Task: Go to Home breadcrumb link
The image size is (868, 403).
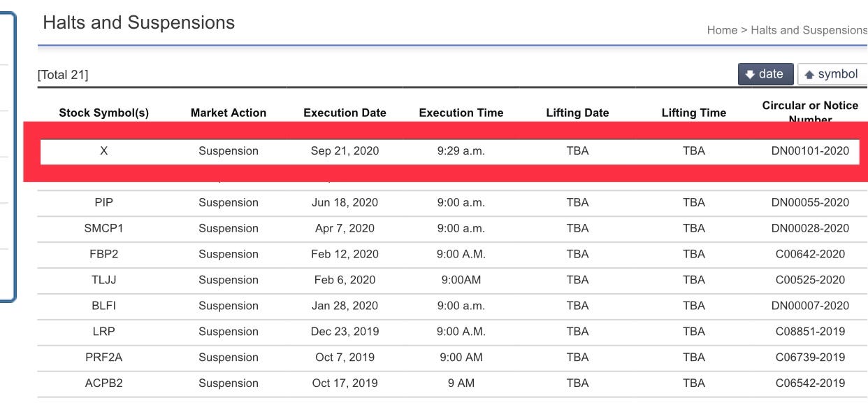Action: click(722, 30)
